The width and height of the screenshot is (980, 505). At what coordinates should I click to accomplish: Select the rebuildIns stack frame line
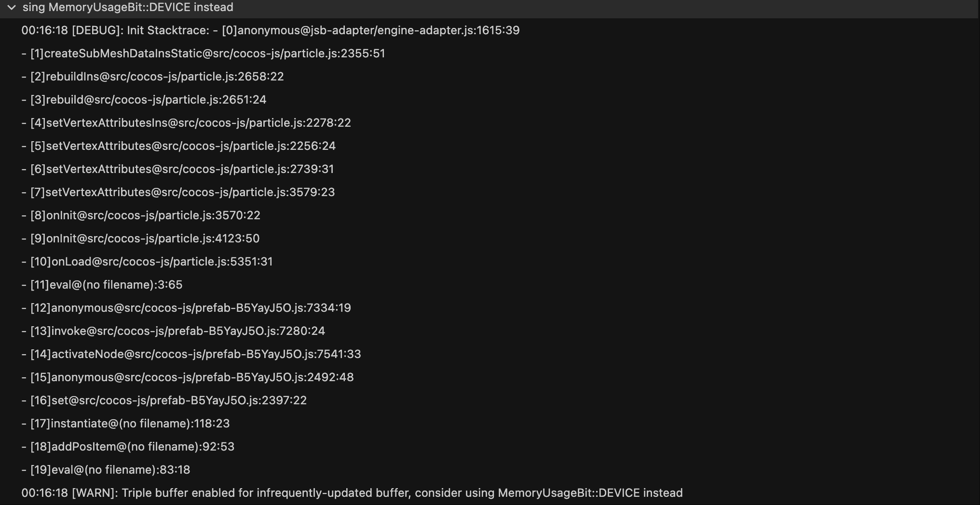152,77
